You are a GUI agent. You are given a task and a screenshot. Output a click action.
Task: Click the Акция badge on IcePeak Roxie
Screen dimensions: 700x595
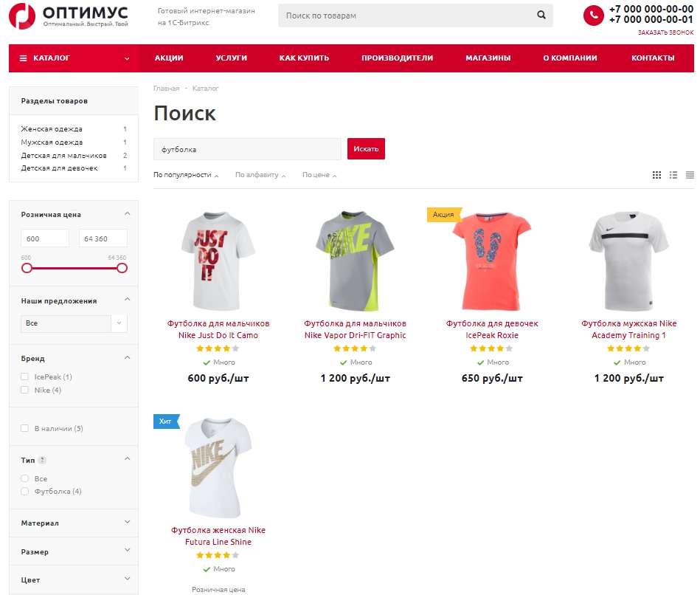pos(443,214)
